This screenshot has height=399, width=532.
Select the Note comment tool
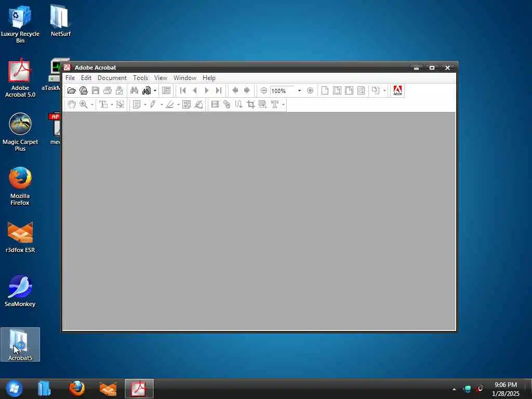pyautogui.click(x=137, y=104)
